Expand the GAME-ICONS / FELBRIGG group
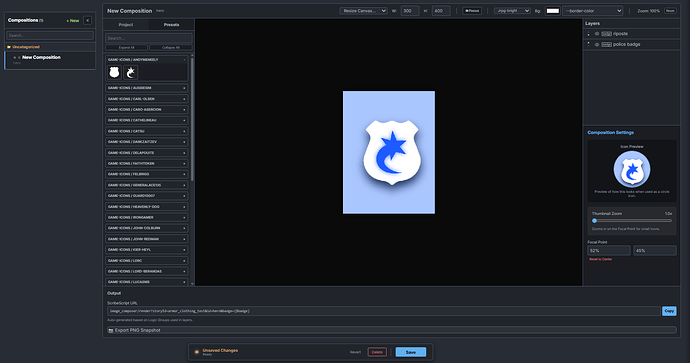The width and height of the screenshot is (690, 363). click(147, 174)
